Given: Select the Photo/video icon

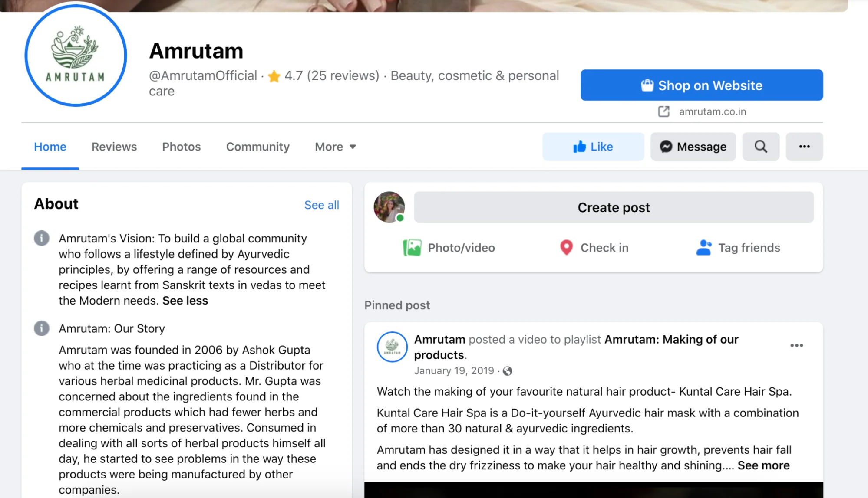Looking at the screenshot, I should [411, 247].
